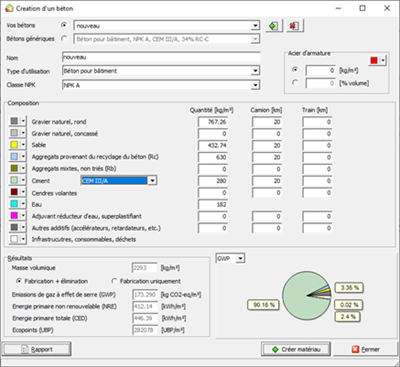Click the steel quantity kg/m³ input field
Viewport: 400px width, 367px height.
(x=321, y=70)
